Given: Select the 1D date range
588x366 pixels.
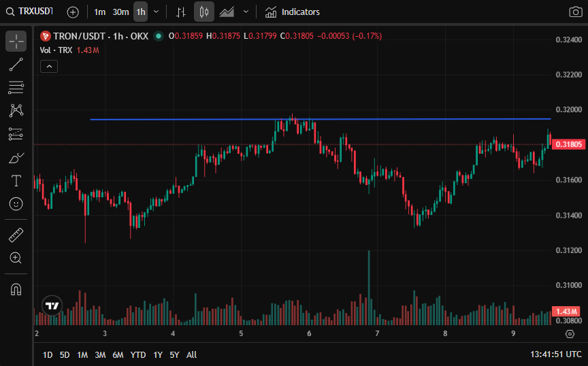Looking at the screenshot, I should [48, 354].
